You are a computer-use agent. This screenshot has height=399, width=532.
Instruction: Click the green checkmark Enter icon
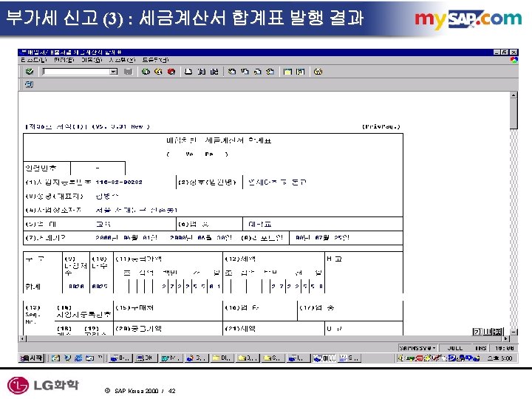click(x=30, y=72)
